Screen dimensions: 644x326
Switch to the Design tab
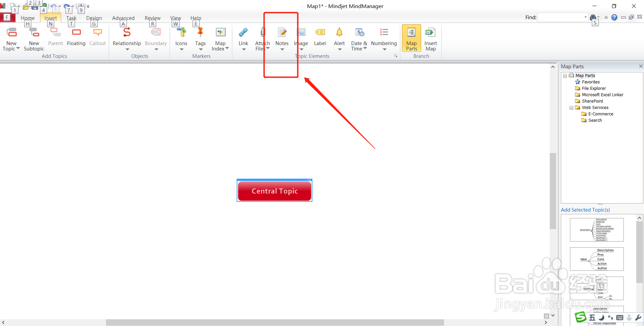click(x=94, y=18)
